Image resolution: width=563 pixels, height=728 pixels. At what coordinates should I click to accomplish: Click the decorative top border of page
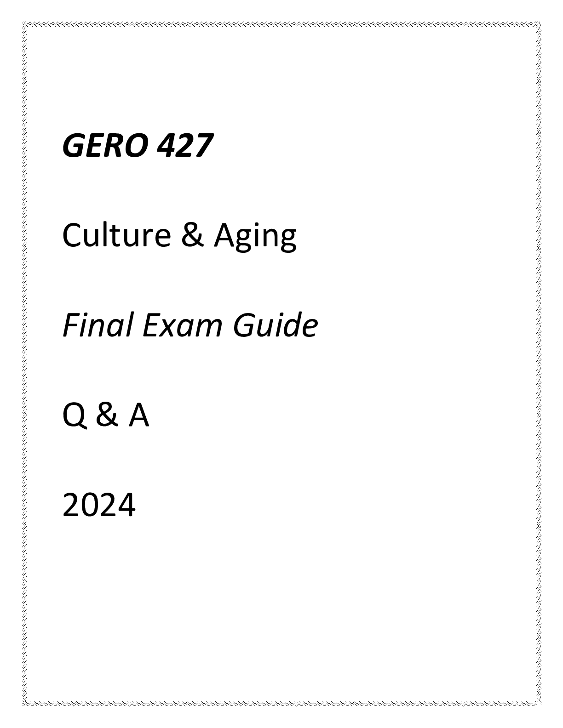281,24
